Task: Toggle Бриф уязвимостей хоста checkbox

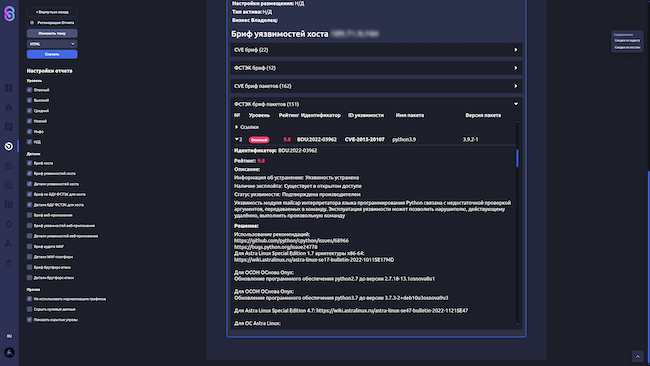Action: (x=29, y=173)
